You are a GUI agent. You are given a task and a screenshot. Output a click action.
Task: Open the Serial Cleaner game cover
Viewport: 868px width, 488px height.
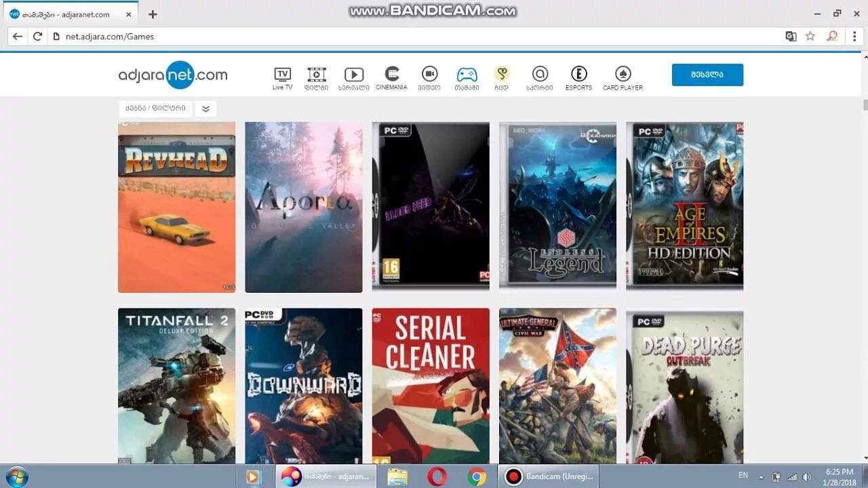(431, 386)
